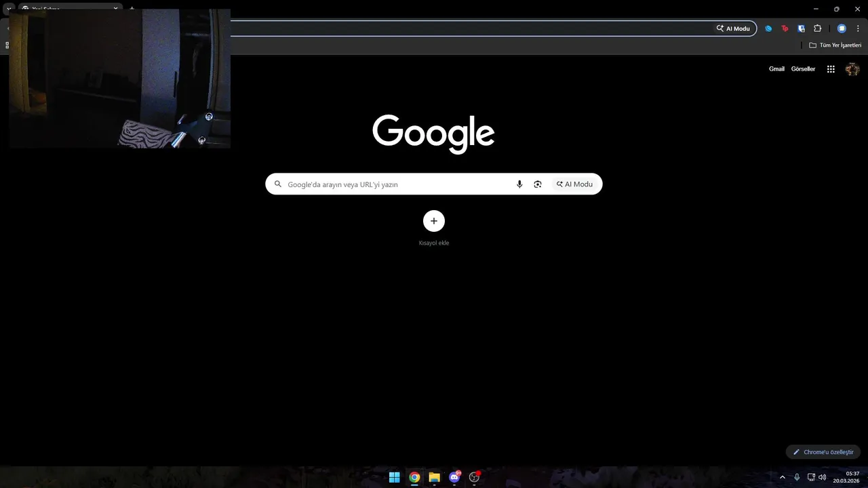The image size is (868, 488).
Task: Open the tab search dropdown
Action: pyautogui.click(x=9, y=9)
